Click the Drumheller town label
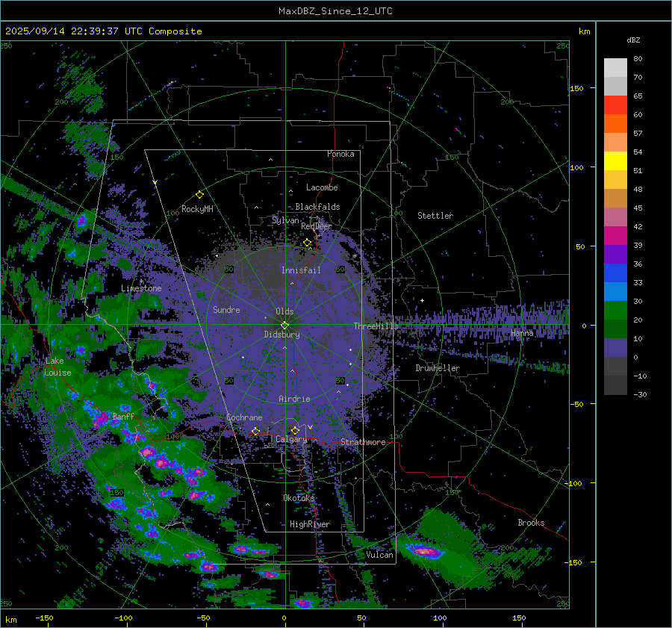This screenshot has height=628, width=672. coord(438,368)
